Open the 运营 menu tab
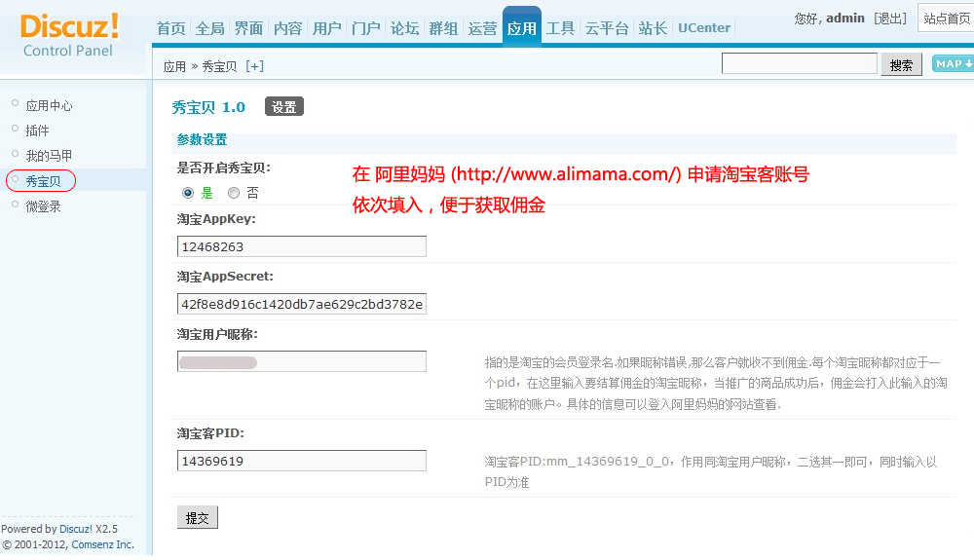This screenshot has height=560, width=974. point(483,28)
